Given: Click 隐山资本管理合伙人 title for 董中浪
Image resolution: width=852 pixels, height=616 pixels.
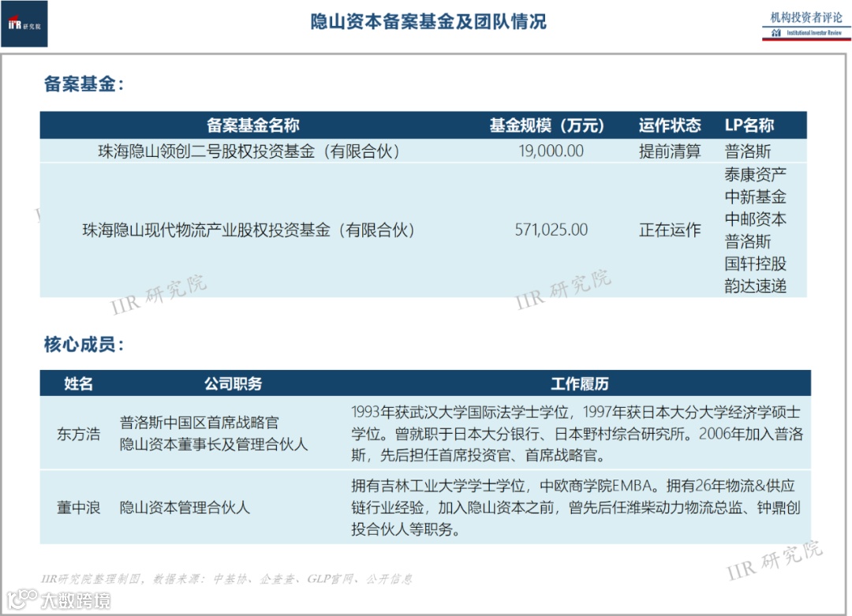Looking at the screenshot, I should point(185,507).
